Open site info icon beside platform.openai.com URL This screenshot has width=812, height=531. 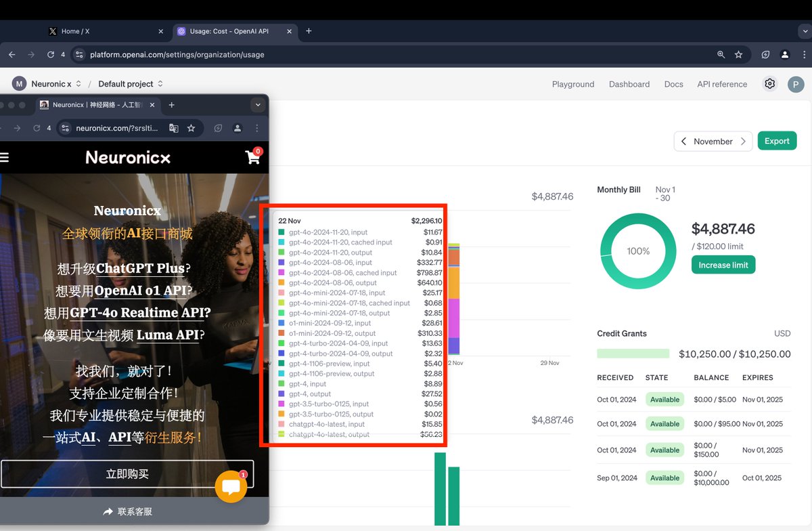coord(79,54)
